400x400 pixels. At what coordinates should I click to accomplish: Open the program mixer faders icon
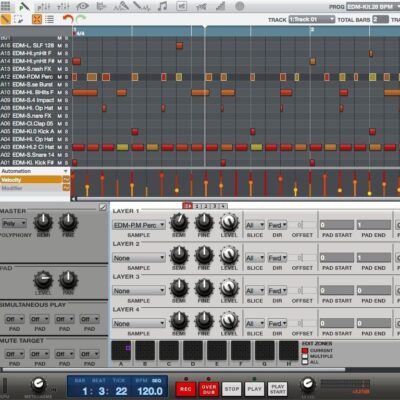tap(43, 6)
